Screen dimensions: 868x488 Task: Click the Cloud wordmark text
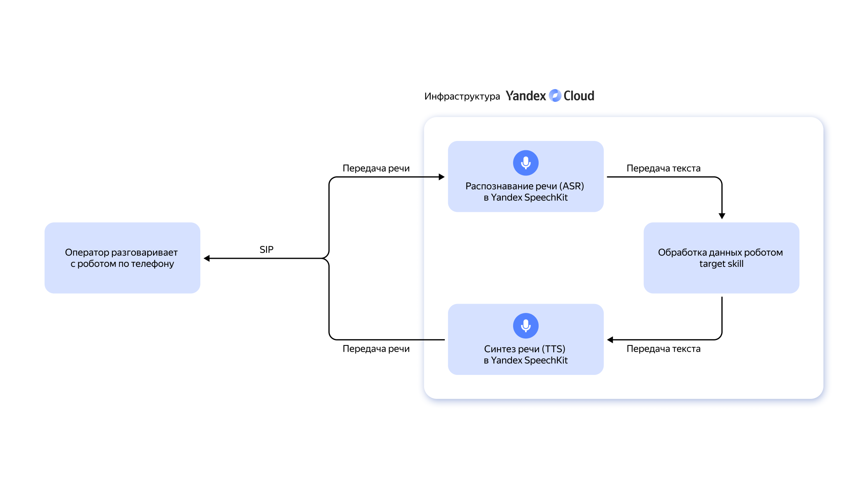click(x=579, y=96)
